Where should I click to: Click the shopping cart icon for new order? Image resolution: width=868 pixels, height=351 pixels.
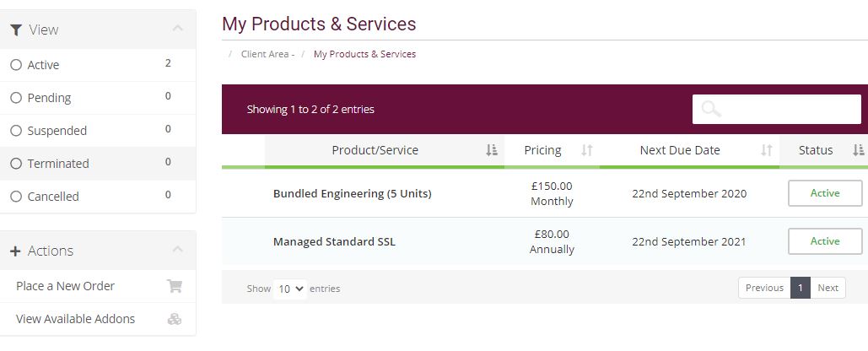[x=175, y=286]
